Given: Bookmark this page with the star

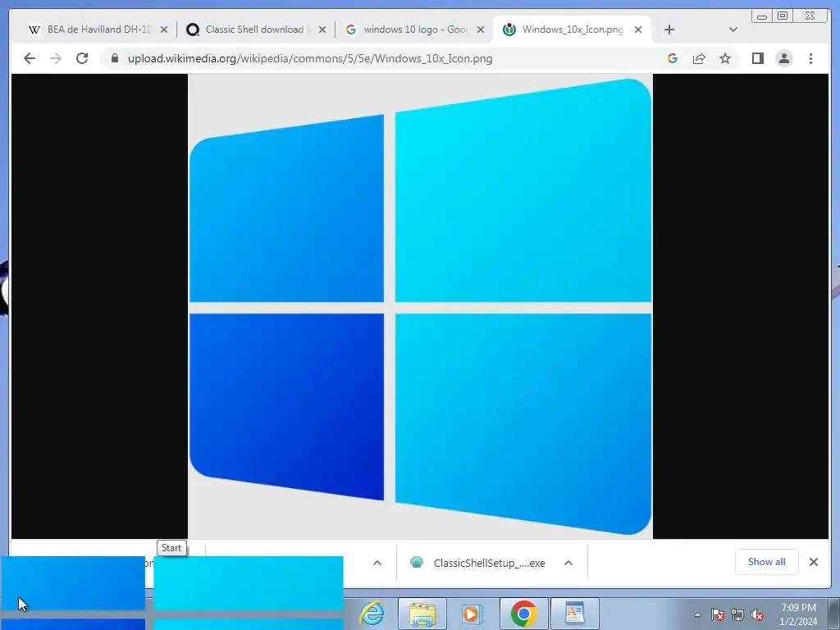Looking at the screenshot, I should pos(725,58).
